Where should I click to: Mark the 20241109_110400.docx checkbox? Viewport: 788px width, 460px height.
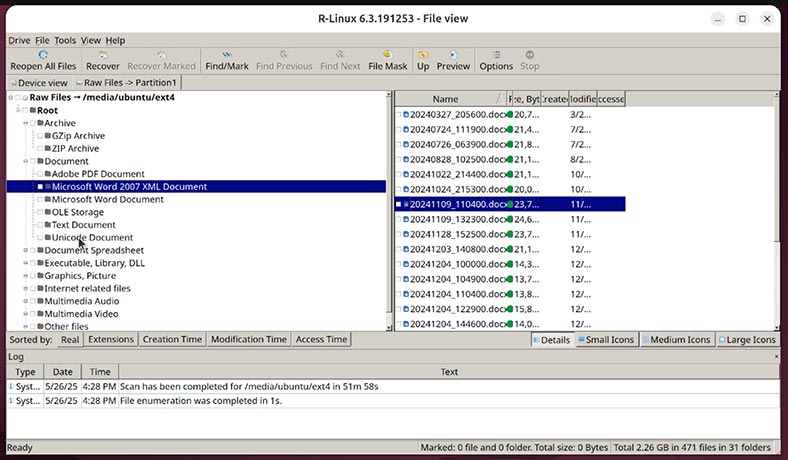pyautogui.click(x=399, y=204)
